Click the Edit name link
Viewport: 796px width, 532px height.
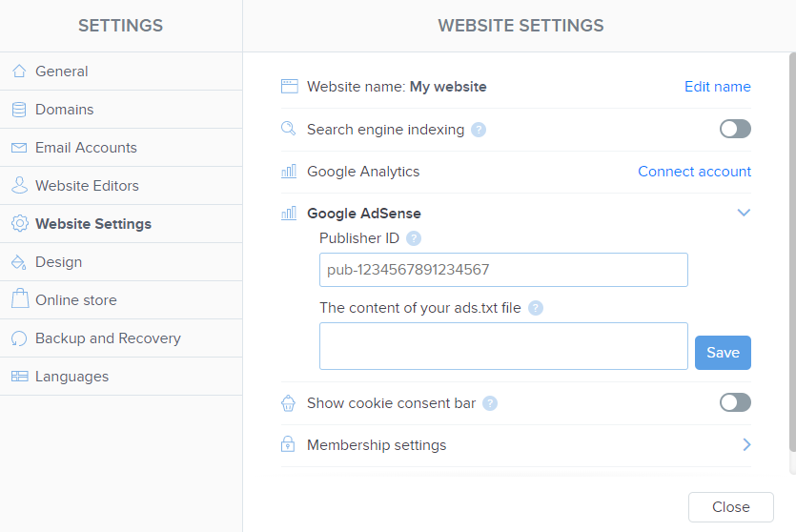pyautogui.click(x=717, y=87)
